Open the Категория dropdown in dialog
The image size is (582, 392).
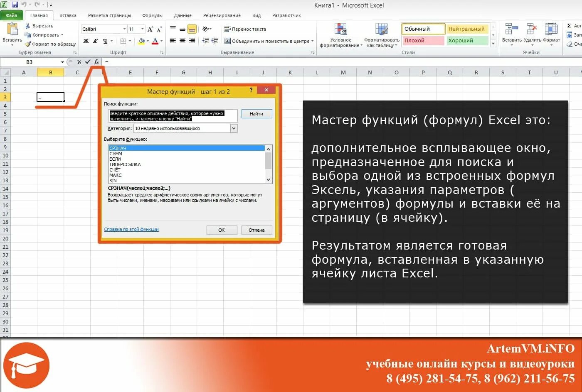pos(234,128)
